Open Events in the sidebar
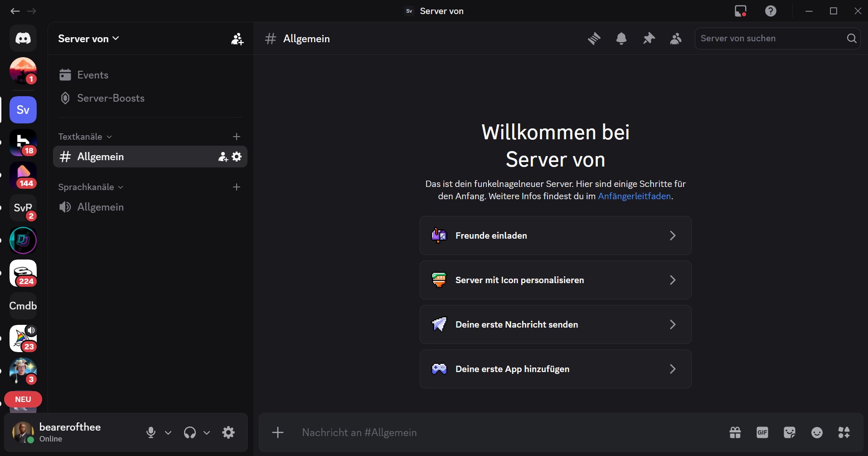 click(92, 75)
